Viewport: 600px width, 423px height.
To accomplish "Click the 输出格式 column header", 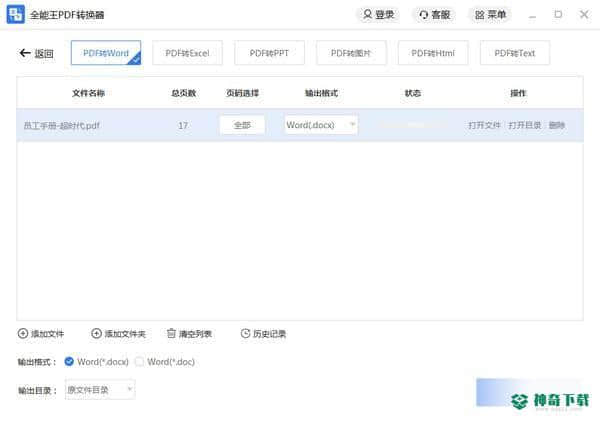I will coord(321,93).
